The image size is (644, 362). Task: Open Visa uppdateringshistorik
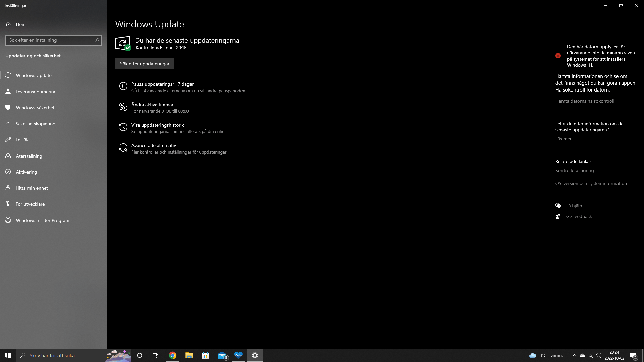pyautogui.click(x=178, y=128)
